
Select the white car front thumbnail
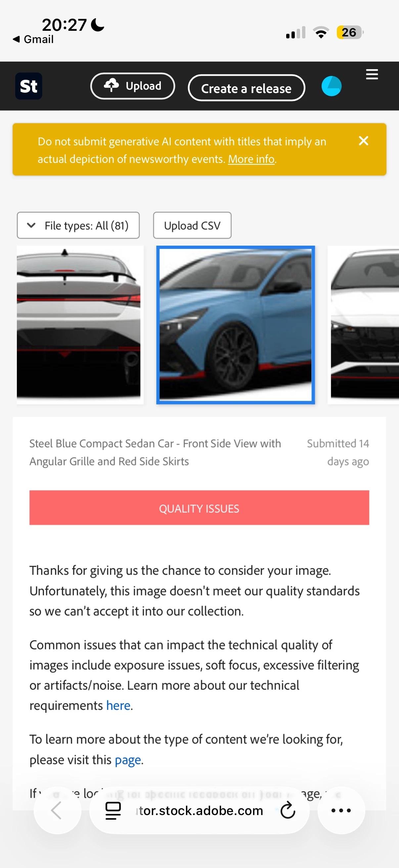pyautogui.click(x=363, y=325)
